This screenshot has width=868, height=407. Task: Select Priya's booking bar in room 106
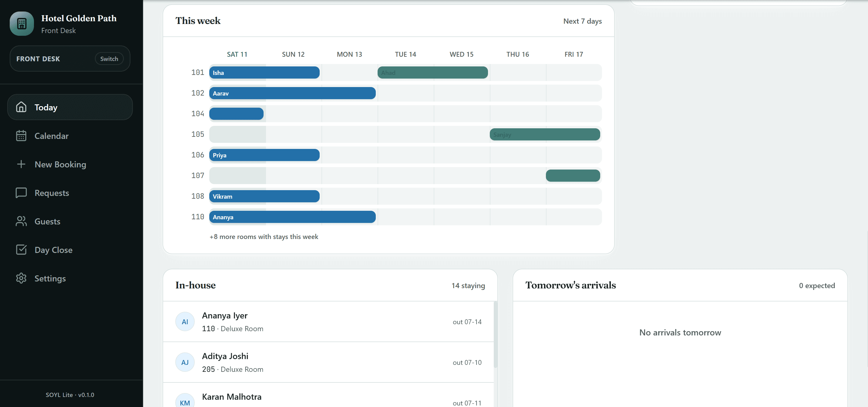(x=264, y=155)
